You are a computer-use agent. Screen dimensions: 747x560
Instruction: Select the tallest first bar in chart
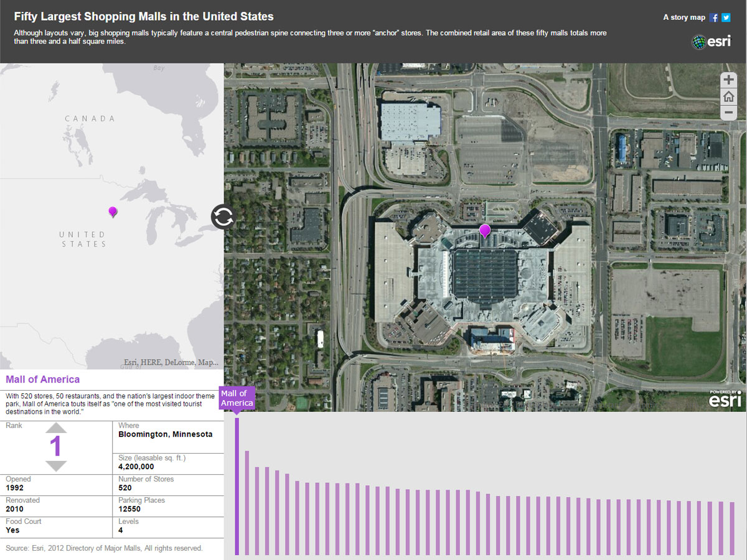(237, 486)
